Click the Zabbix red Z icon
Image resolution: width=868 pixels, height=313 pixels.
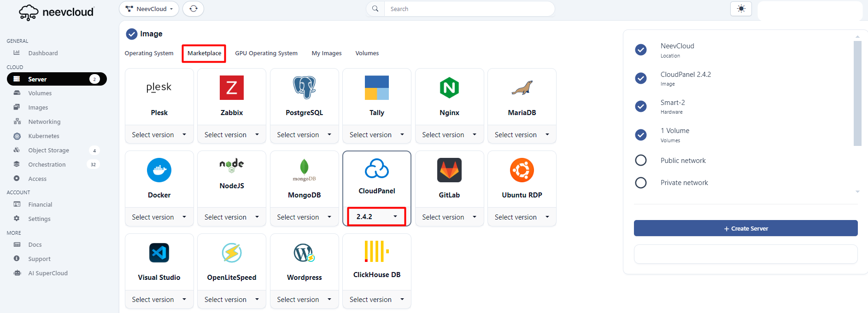point(231,87)
